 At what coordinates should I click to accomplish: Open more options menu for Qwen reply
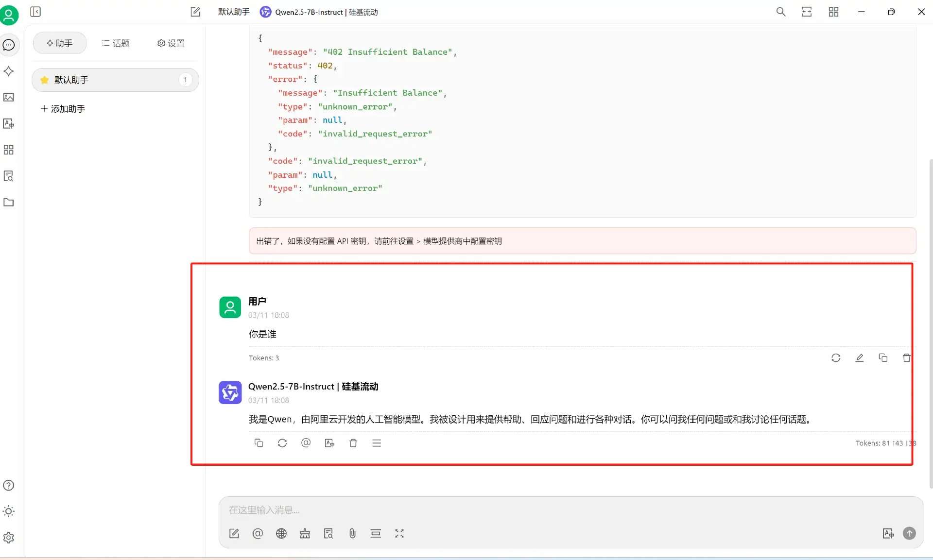pyautogui.click(x=377, y=443)
